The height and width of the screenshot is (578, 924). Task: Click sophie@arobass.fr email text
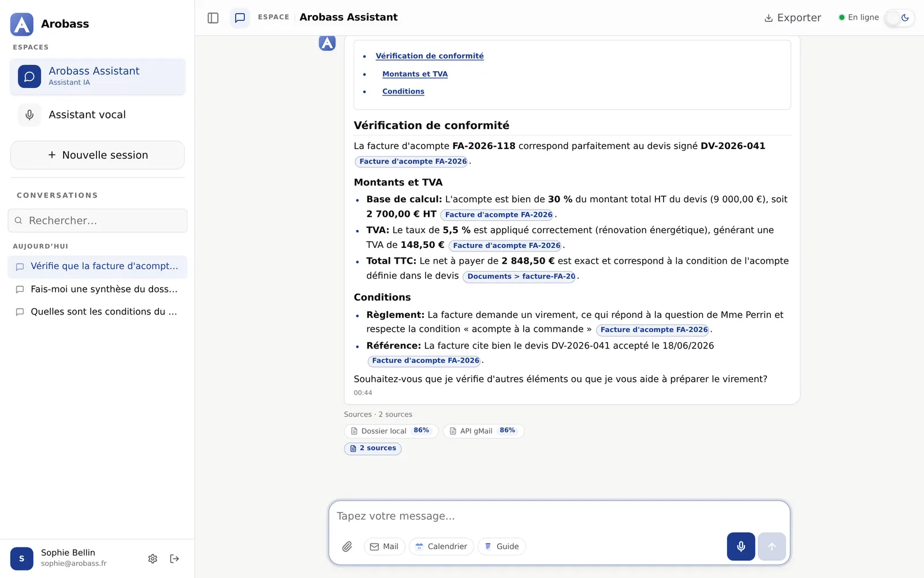[73, 564]
